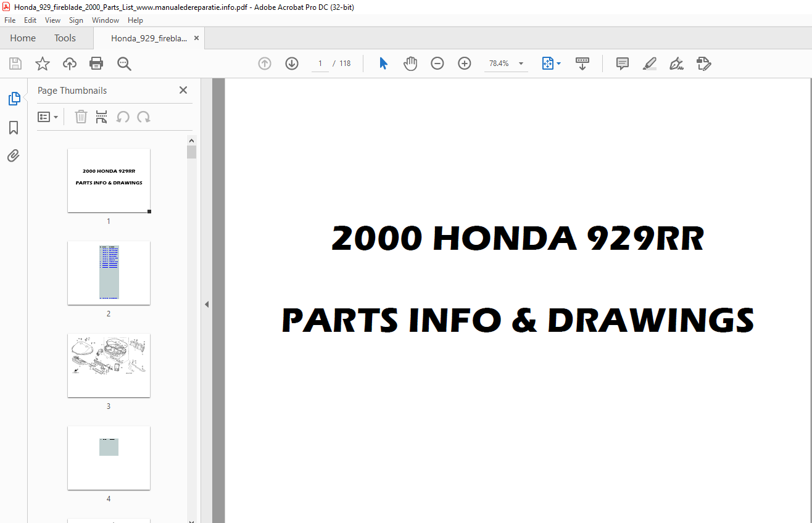This screenshot has width=812, height=523.
Task: Click 'PARTS INFO & DRAWINGS' text
Action: coord(518,320)
